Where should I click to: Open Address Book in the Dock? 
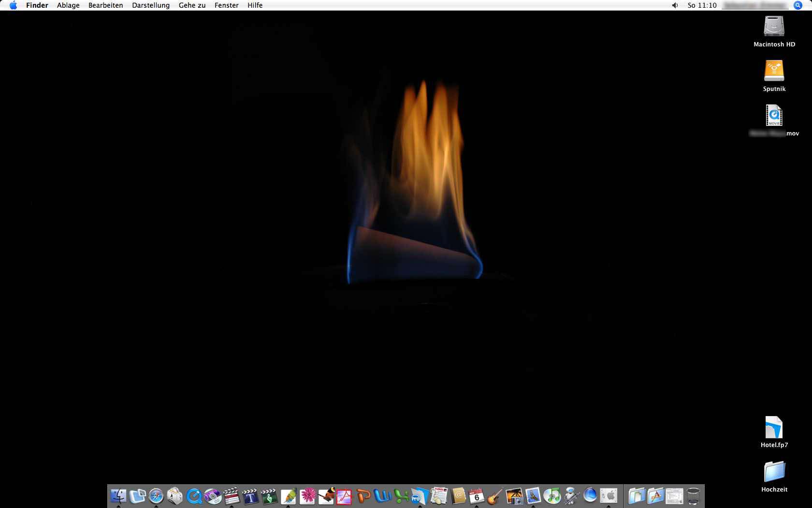tap(458, 496)
